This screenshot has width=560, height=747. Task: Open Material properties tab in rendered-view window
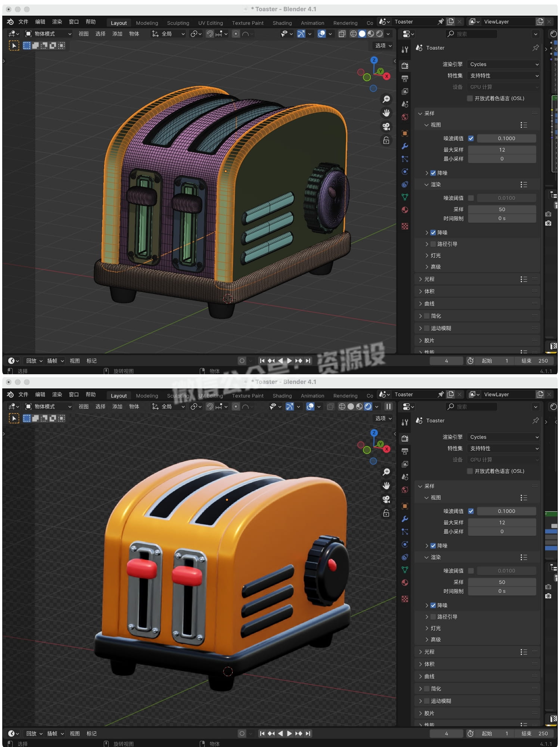point(405,582)
